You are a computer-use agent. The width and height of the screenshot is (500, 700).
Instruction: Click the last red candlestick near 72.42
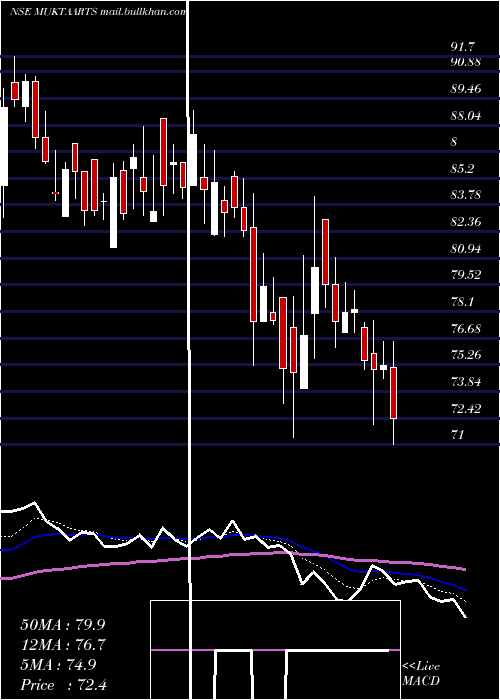[x=393, y=393]
